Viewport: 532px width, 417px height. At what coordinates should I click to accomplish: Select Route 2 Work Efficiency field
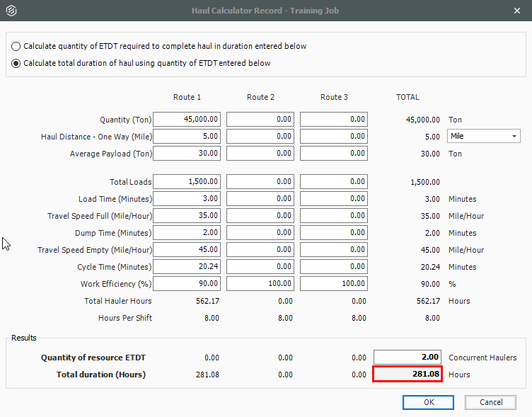tap(261, 284)
